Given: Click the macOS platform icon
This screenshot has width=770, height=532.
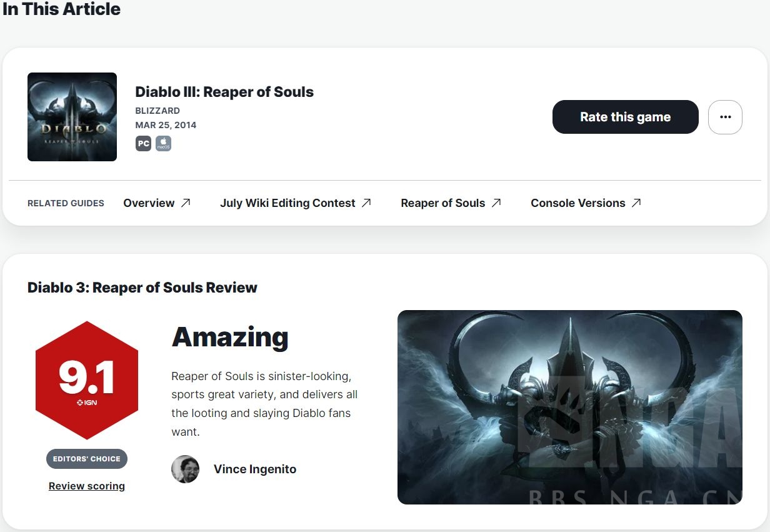Looking at the screenshot, I should (163, 144).
